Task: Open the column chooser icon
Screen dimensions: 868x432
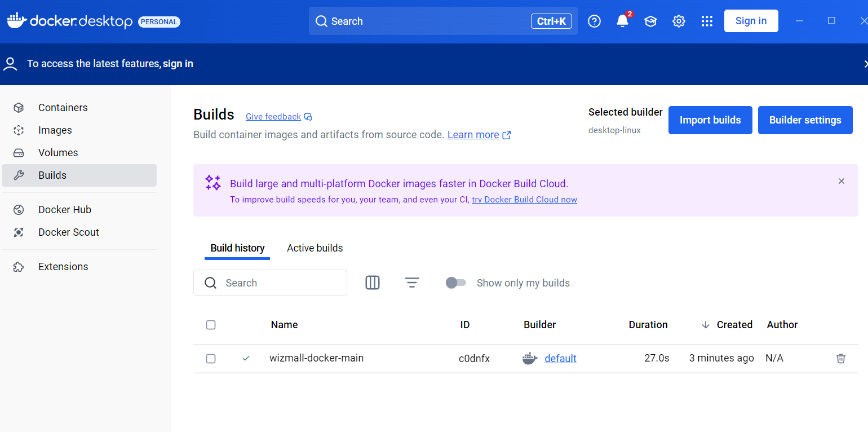Action: [x=373, y=283]
